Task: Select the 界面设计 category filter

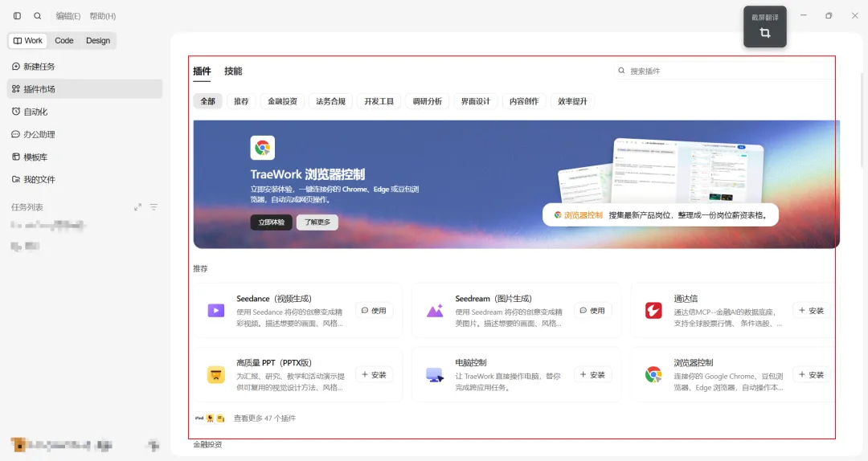Action: coord(476,101)
